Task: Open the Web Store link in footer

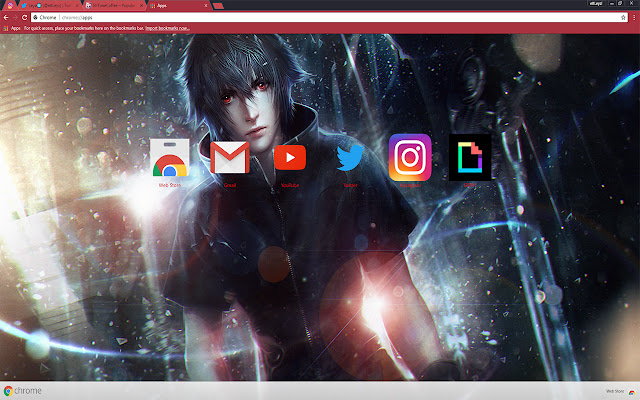Action: click(620, 391)
